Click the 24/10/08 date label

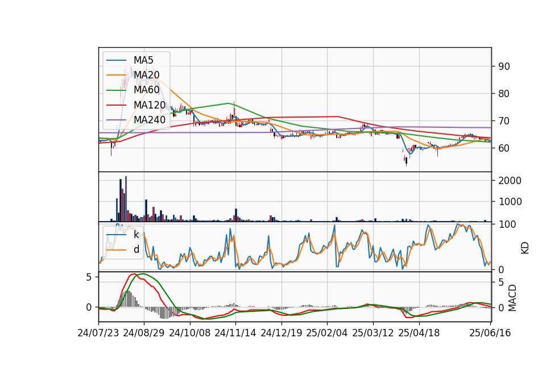[190, 333]
